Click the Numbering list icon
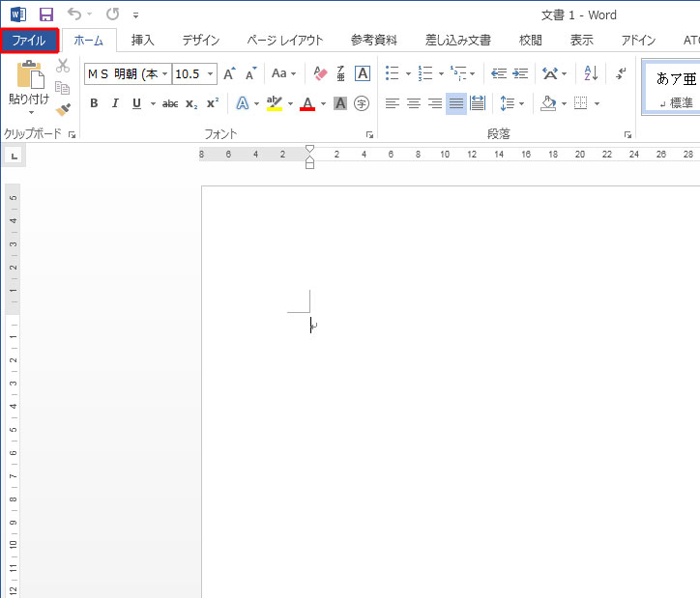The width and height of the screenshot is (700, 598). [425, 73]
